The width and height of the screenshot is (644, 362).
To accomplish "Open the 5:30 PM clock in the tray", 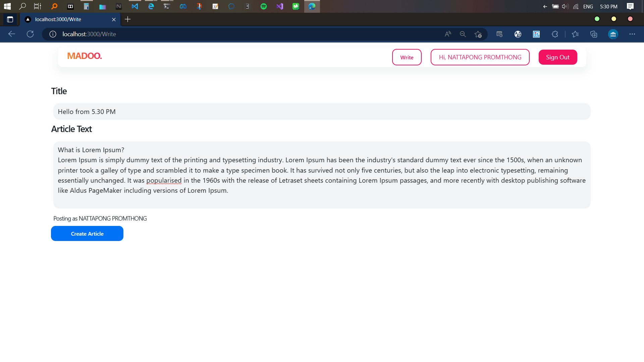I will pos(609,6).
